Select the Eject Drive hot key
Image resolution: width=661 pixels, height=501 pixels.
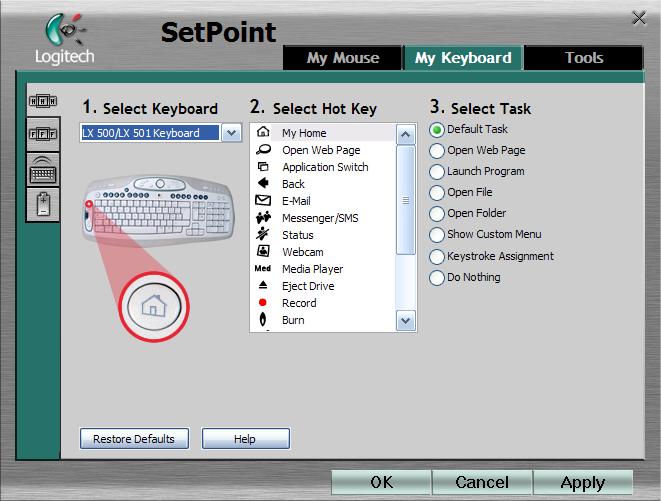coord(307,286)
